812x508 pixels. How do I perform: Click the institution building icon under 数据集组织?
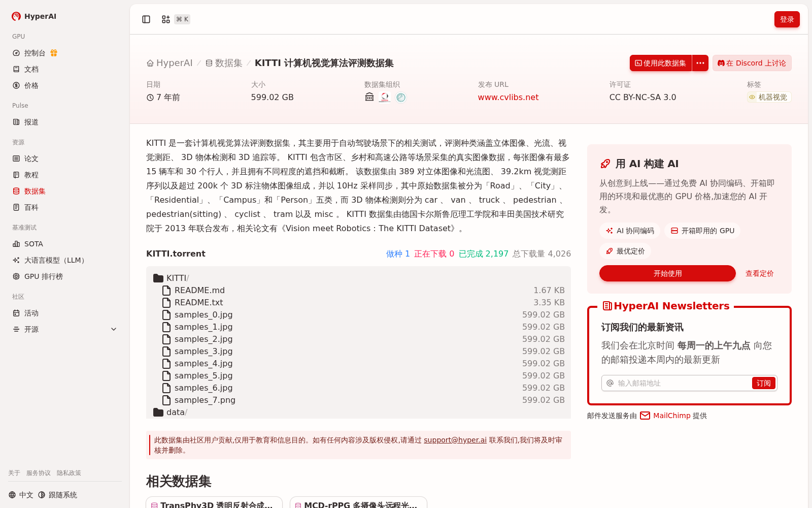point(369,97)
